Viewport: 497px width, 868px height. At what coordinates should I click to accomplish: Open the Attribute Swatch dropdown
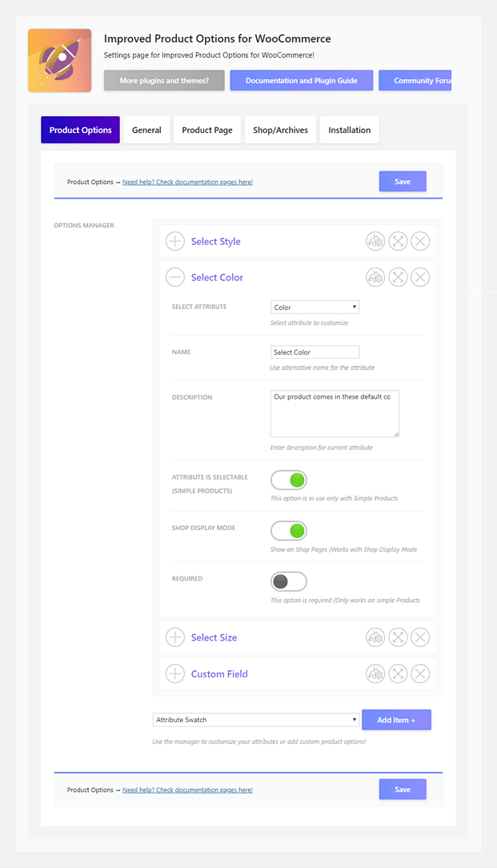[255, 719]
